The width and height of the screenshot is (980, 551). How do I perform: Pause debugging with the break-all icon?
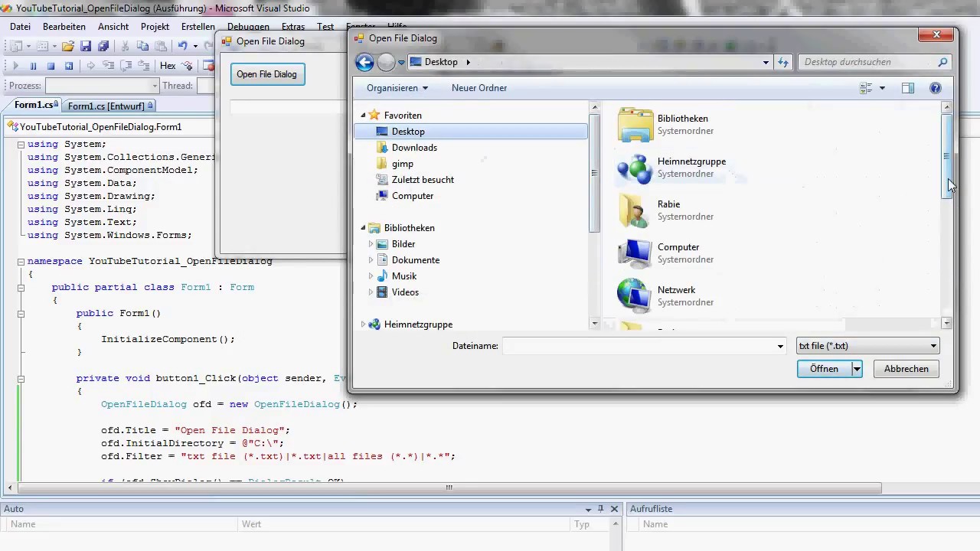(x=34, y=66)
